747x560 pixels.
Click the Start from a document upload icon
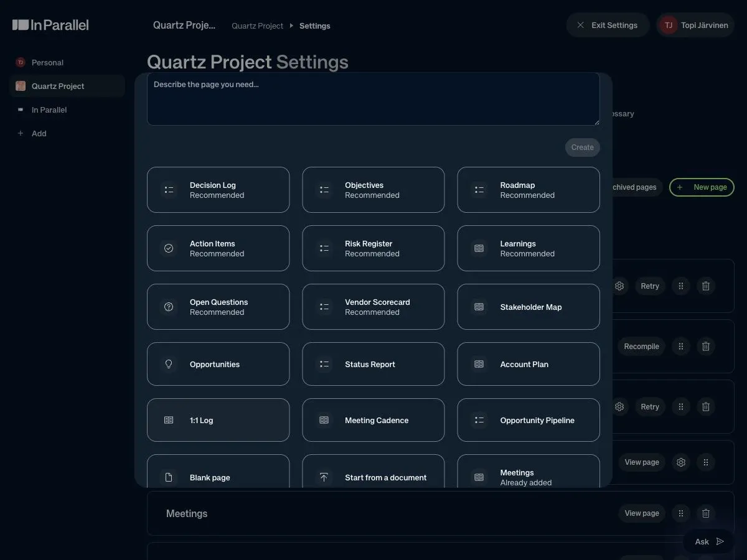click(x=324, y=477)
